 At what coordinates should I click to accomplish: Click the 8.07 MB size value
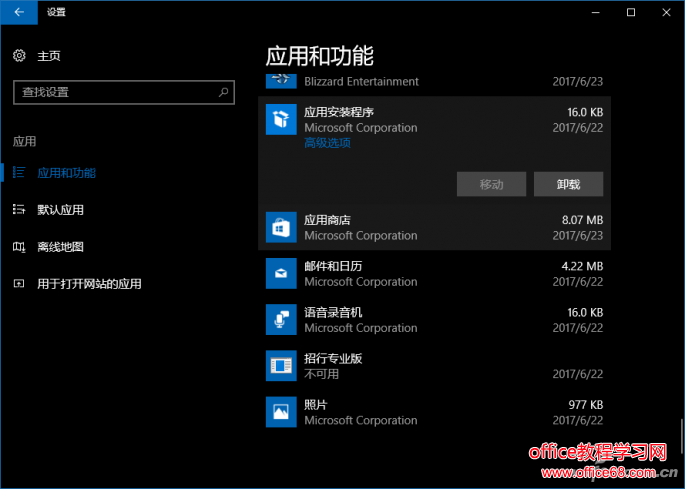[582, 220]
